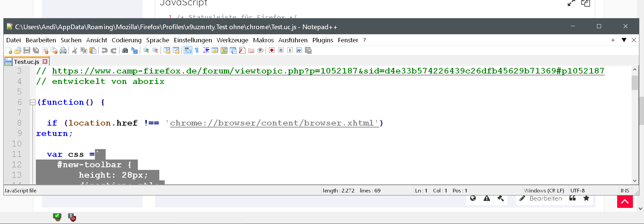Click the Bearbeiten button on the forum post
The width and height of the screenshot is (644, 224).
point(541,198)
